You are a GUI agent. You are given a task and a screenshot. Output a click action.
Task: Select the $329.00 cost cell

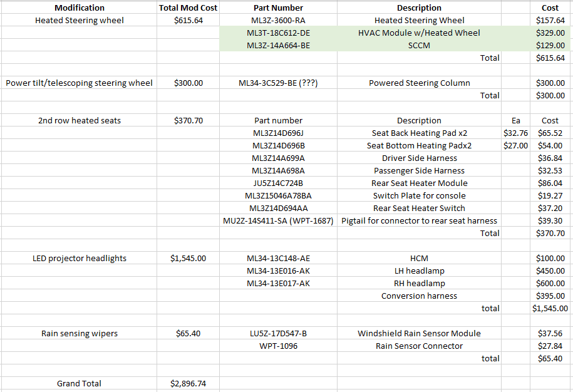pyautogui.click(x=550, y=33)
